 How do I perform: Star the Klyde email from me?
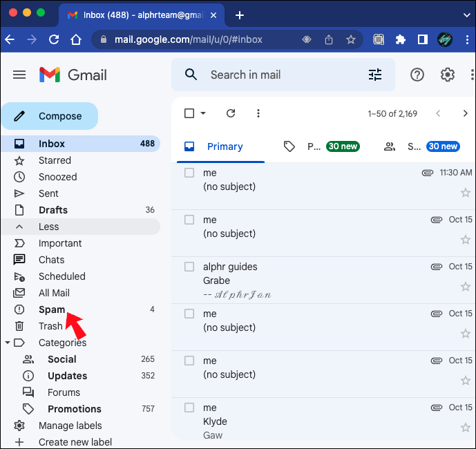tap(466, 428)
